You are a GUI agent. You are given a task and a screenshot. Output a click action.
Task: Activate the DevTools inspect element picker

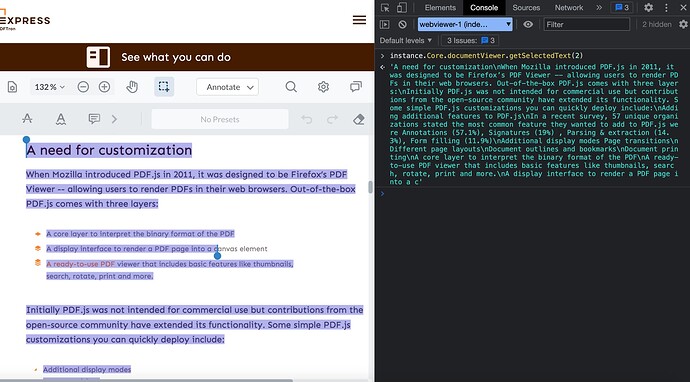tap(385, 7)
